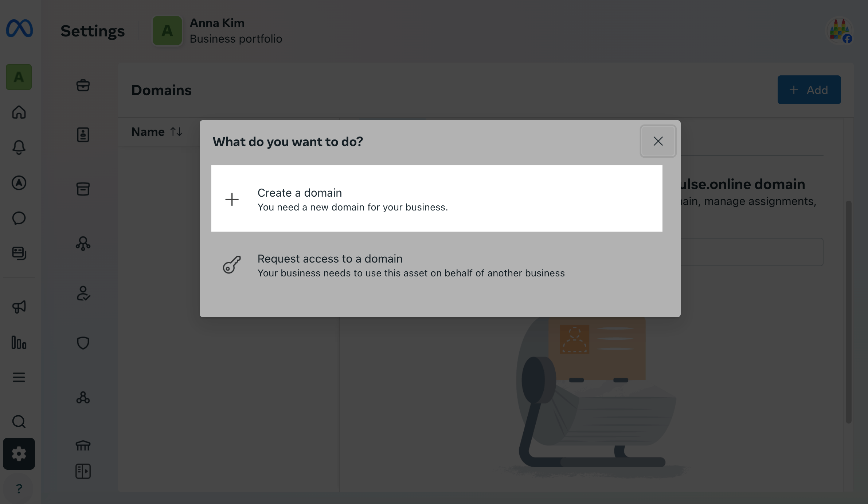The image size is (868, 504).
Task: Sort domains by Name column
Action: (157, 132)
